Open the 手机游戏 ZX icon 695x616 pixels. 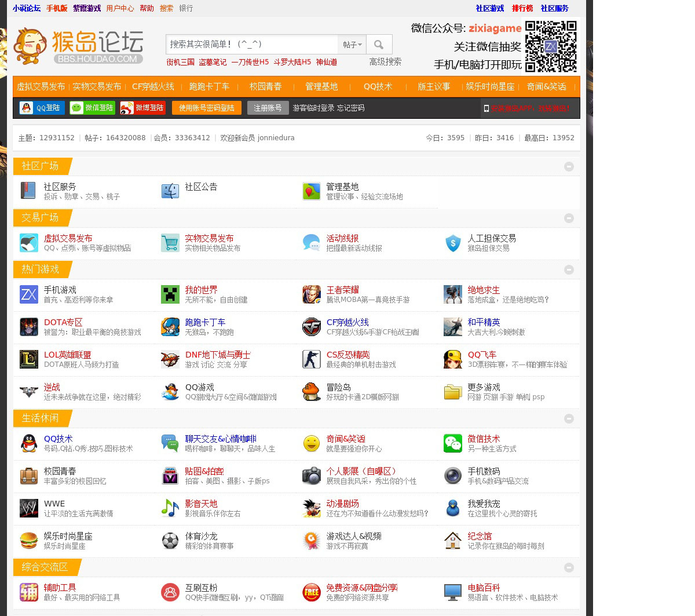click(x=29, y=294)
